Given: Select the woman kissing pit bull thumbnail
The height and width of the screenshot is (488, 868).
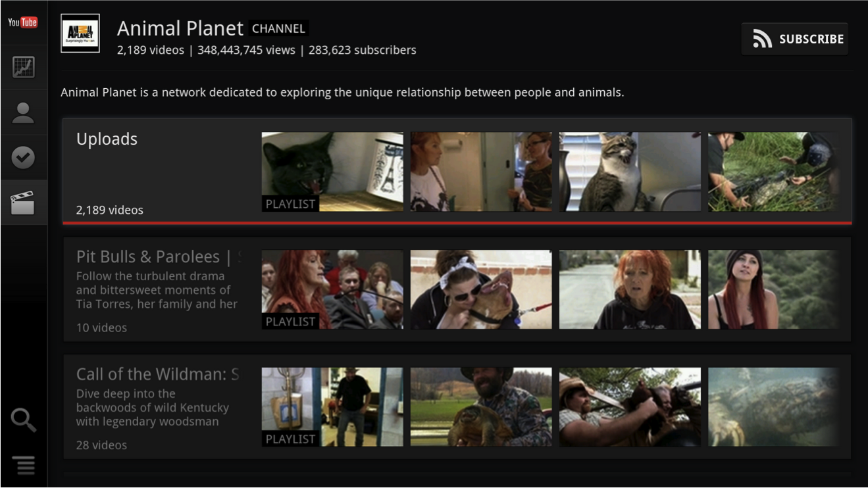Looking at the screenshot, I should (x=481, y=289).
